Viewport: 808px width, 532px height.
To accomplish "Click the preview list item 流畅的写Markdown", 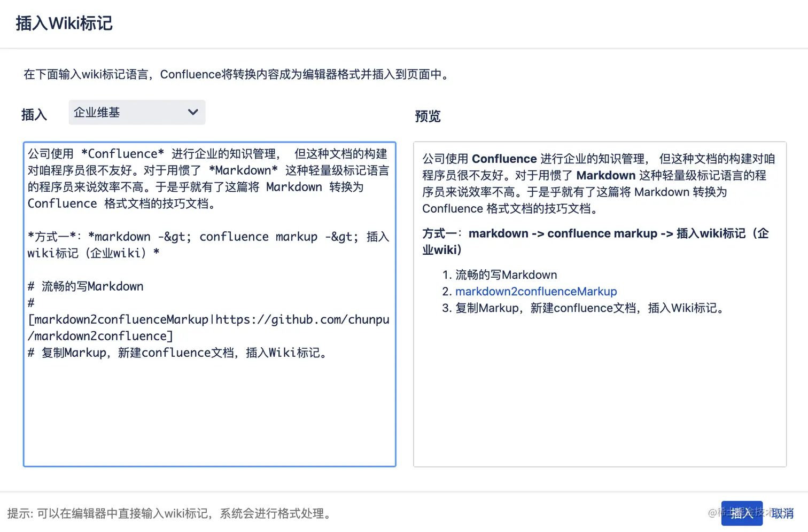I will (x=506, y=275).
